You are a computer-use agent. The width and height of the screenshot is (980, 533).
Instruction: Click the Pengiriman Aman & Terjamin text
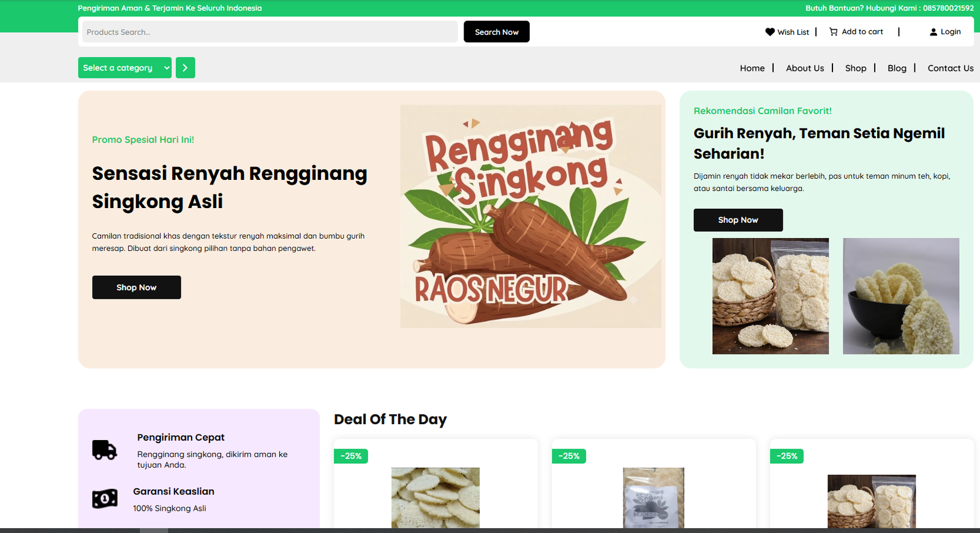(170, 8)
